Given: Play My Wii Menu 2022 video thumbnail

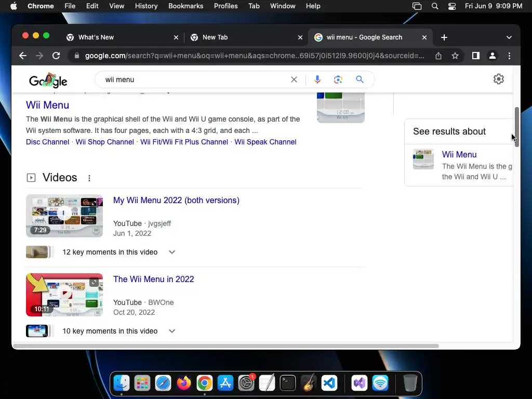Looking at the screenshot, I should click(64, 216).
